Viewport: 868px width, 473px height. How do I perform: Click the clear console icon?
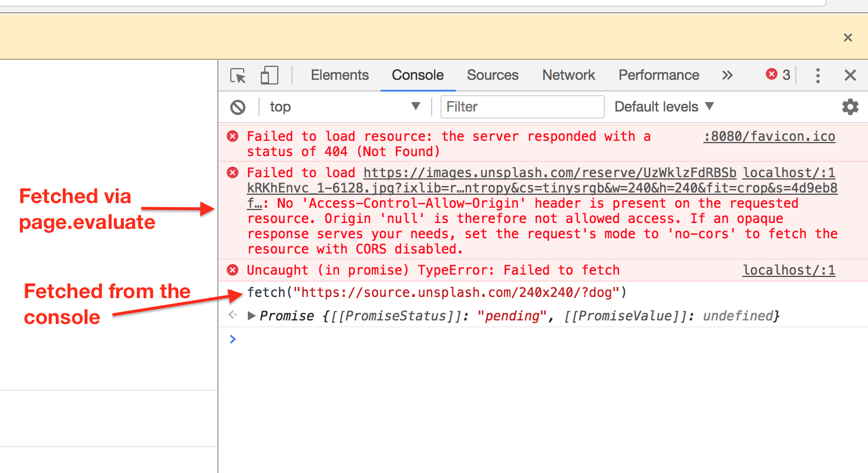click(x=237, y=106)
